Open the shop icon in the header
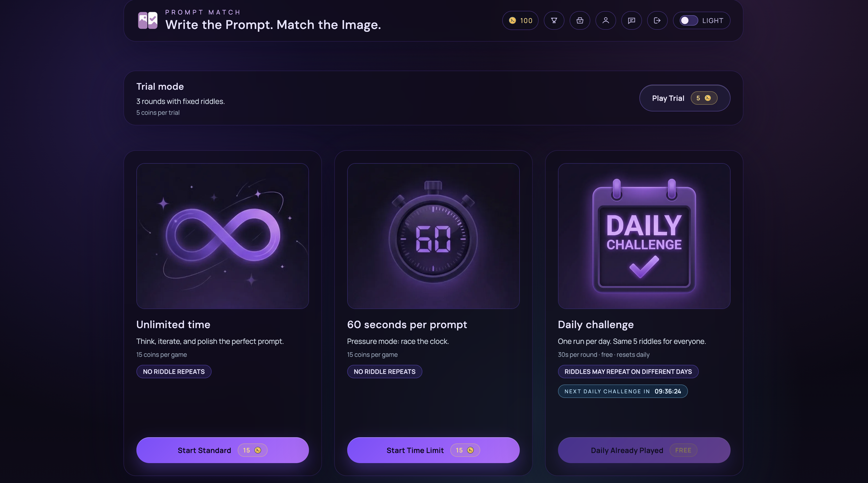The image size is (868, 483). pos(580,21)
